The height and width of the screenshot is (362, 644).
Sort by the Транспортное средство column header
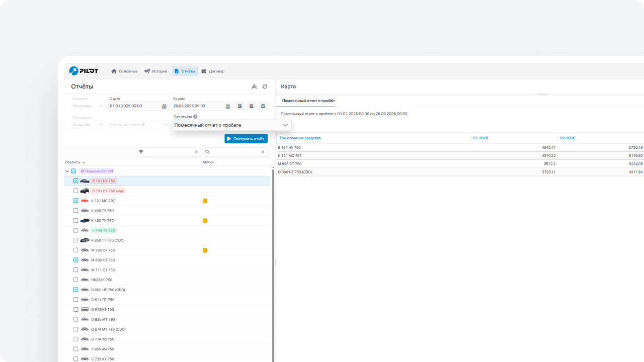point(300,138)
